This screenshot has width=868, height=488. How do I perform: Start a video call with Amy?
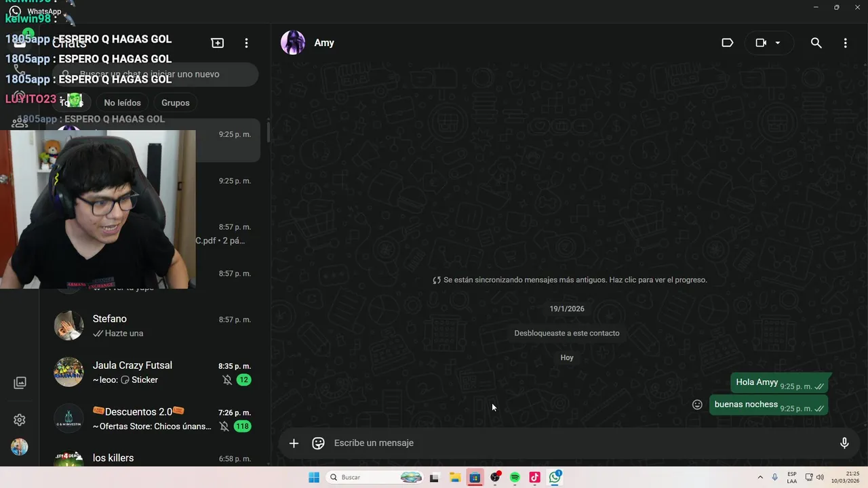761,43
